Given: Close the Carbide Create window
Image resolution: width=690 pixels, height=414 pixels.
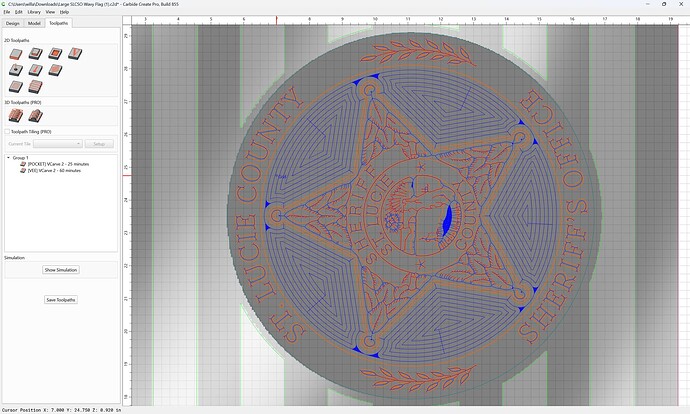Looking at the screenshot, I should point(681,4).
